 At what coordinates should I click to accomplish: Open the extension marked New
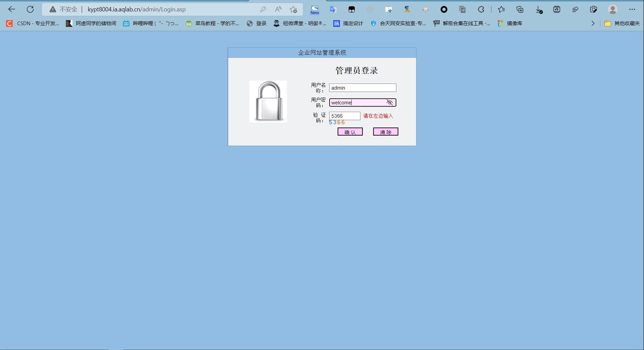(315, 10)
